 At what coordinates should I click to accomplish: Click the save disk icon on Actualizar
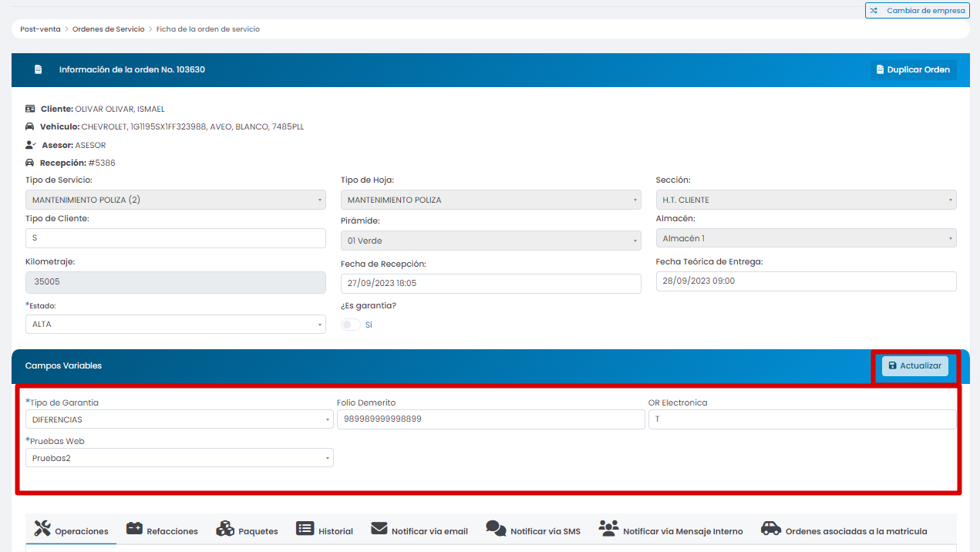click(x=893, y=365)
